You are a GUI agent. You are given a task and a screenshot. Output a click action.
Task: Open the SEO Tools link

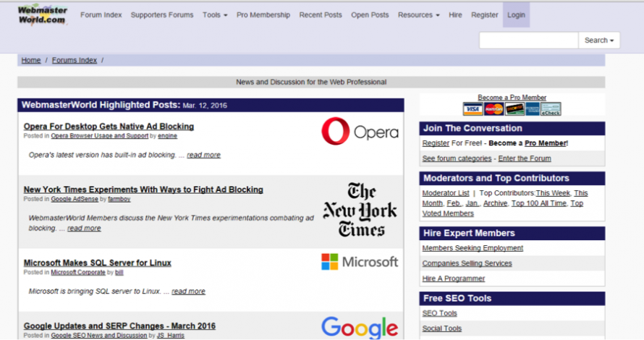coord(439,313)
